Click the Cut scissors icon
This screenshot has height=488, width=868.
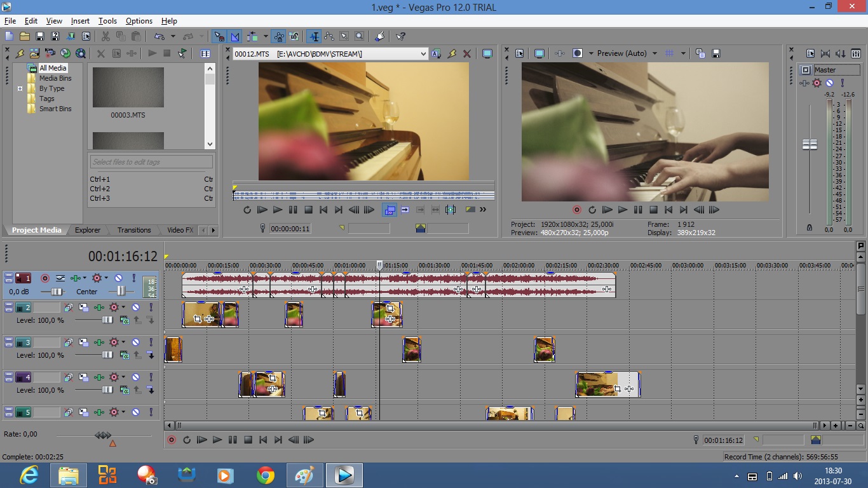(105, 36)
